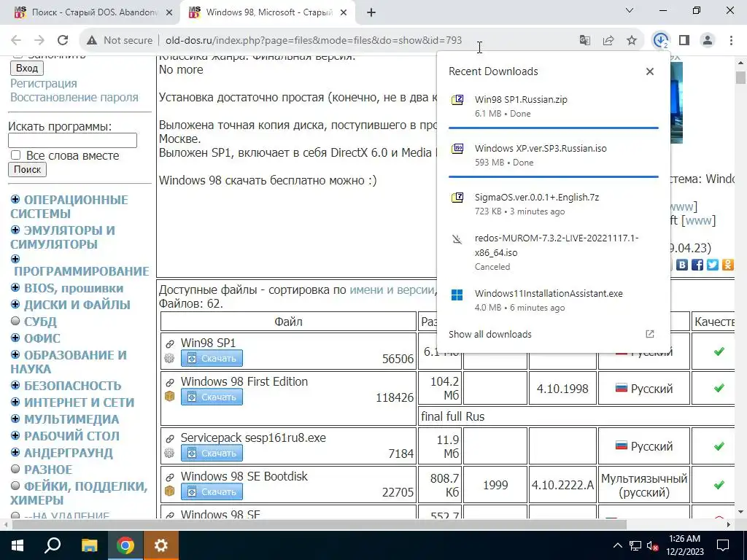Click link icon beside Windows 98 First Edition
747x560 pixels.
(x=169, y=382)
